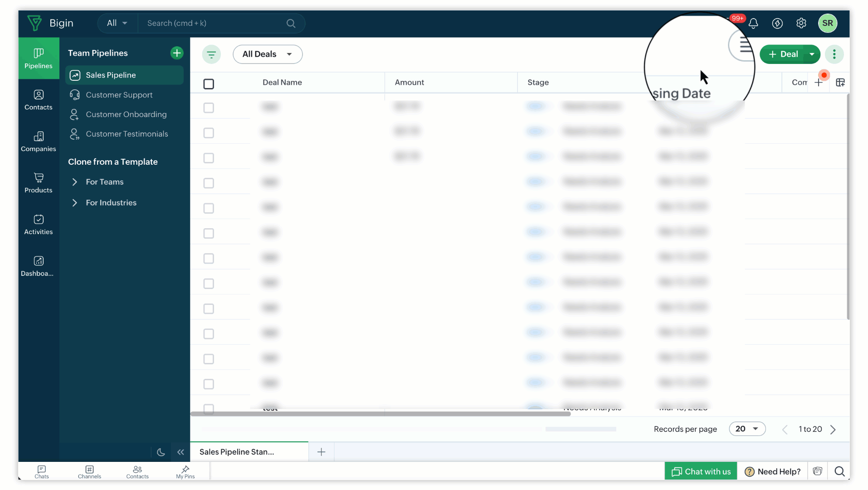
Task: Check the fifth deal row checkbox
Action: tap(209, 208)
